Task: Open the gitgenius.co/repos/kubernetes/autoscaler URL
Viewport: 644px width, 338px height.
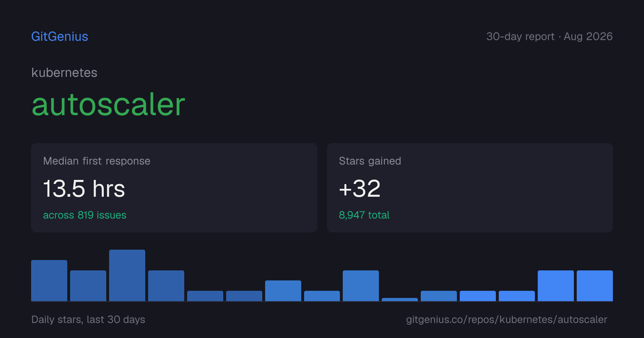Action: pos(507,319)
